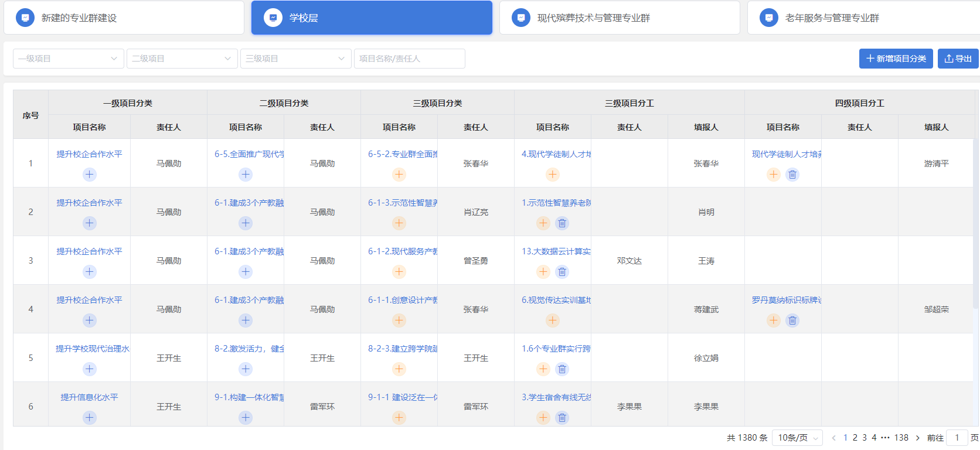The height and width of the screenshot is (450, 980).
Task: Click orange plus under 6.视觉传达实训基地
Action: (x=553, y=321)
